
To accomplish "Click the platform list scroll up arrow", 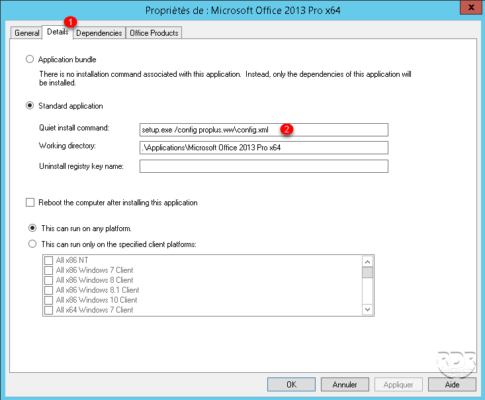I will pos(367,262).
